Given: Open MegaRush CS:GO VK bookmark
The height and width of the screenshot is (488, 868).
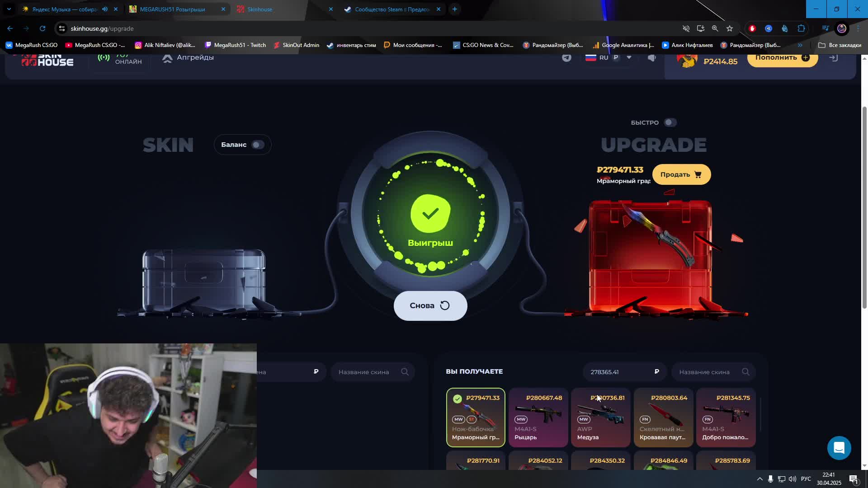Looking at the screenshot, I should coord(32,45).
